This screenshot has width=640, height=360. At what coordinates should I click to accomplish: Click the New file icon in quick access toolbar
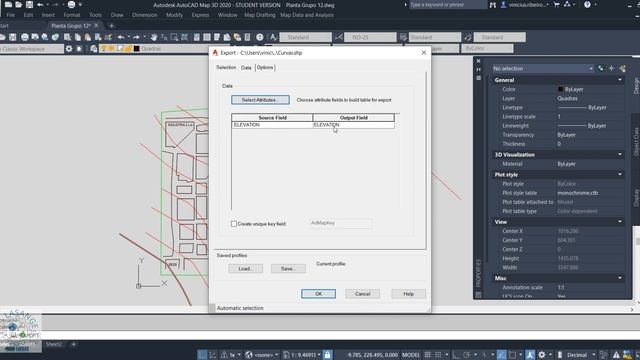[x=8, y=4]
